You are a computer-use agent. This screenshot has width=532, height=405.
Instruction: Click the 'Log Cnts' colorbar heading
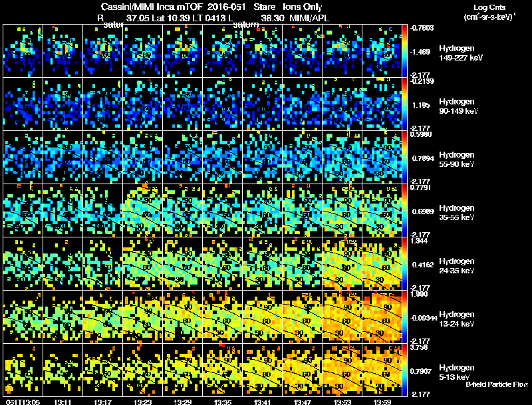pos(489,7)
